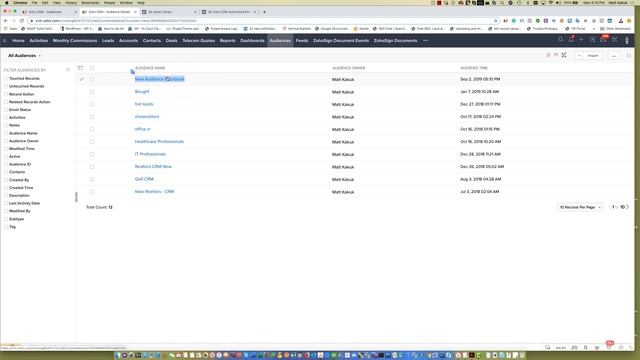
Task: Open the Telecom Quotes module tab
Action: 198,40
